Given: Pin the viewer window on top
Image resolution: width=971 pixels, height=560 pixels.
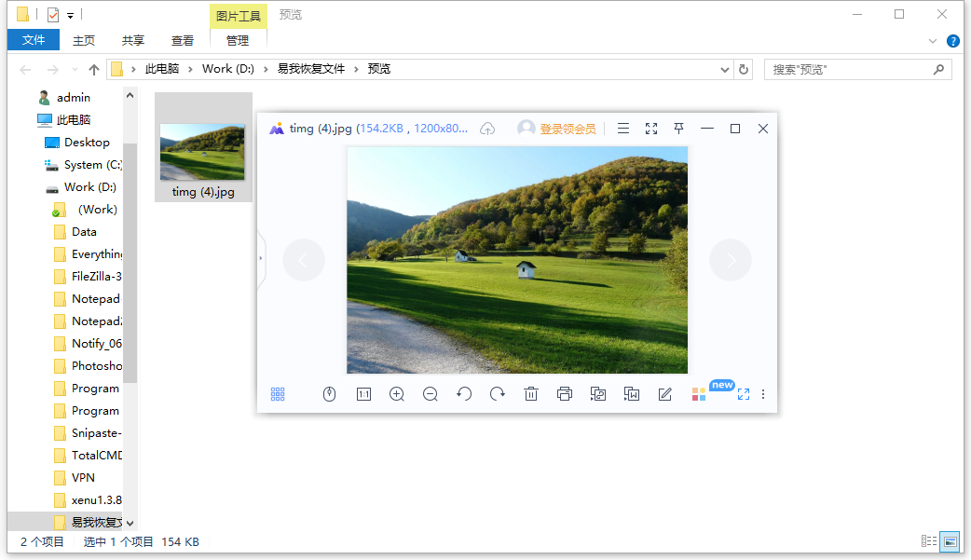Looking at the screenshot, I should point(679,129).
